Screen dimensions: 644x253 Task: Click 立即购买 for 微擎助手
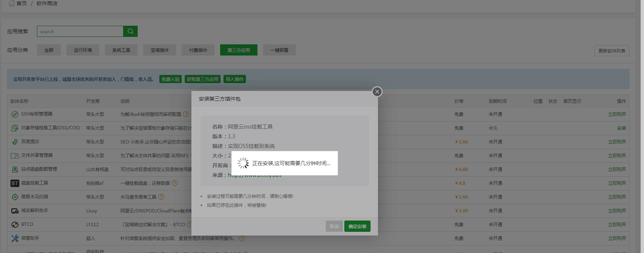[x=617, y=238]
